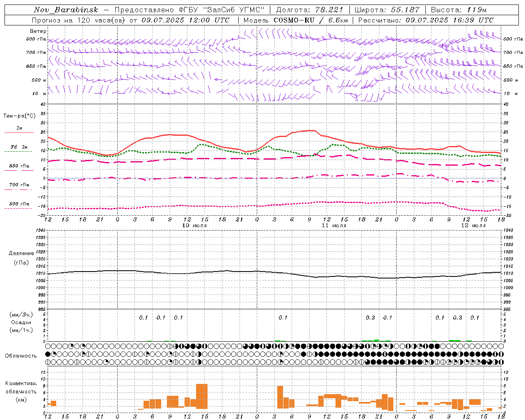Screen dimensions: 525x420
Task: Click the Осадки panel label
Action: (x=21, y=322)
